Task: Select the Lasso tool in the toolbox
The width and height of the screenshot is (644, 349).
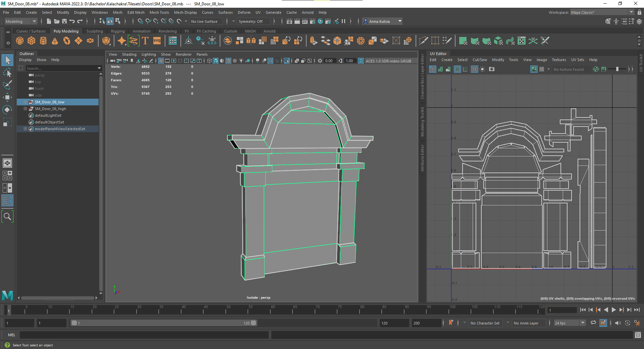Action: [x=7, y=72]
